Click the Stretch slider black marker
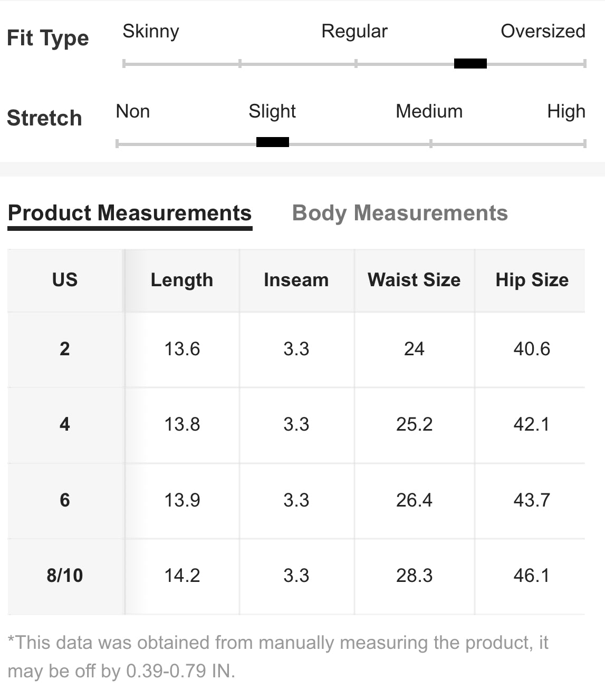The height and width of the screenshot is (700, 605). pyautogui.click(x=272, y=142)
